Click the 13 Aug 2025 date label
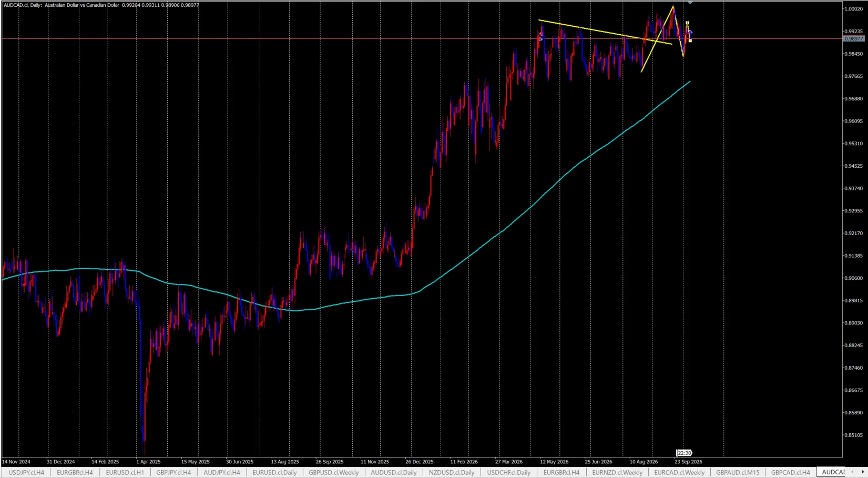The height and width of the screenshot is (478, 868). point(284,462)
